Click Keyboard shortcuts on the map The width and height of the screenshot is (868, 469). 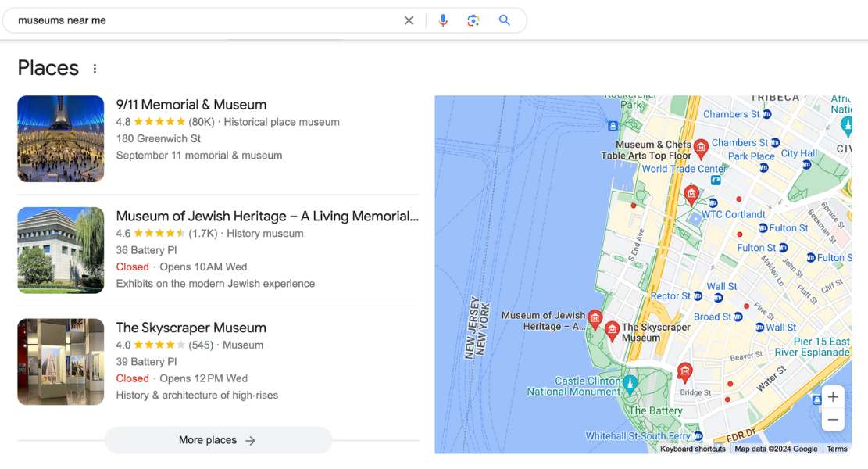(692, 449)
